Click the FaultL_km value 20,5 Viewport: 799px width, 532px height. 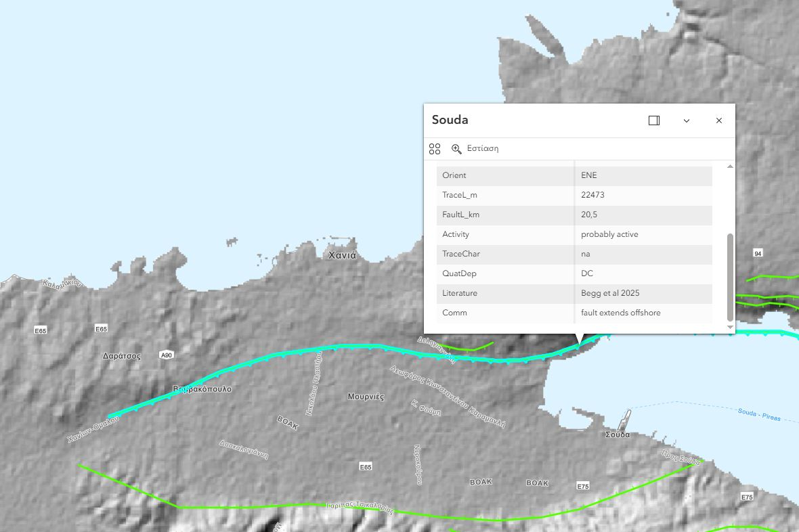tap(589, 215)
